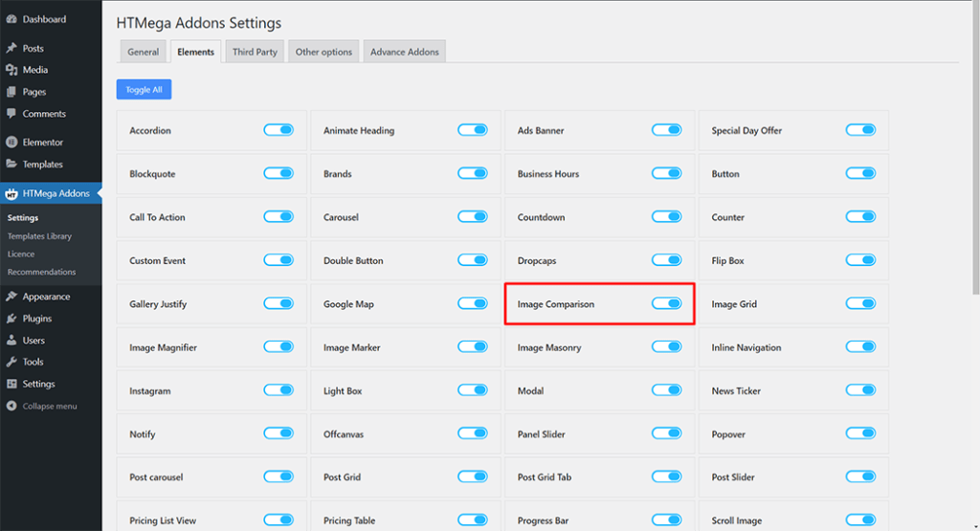Screen dimensions: 980x531
Task: Toggle off the Accordion element
Action: pyautogui.click(x=278, y=130)
